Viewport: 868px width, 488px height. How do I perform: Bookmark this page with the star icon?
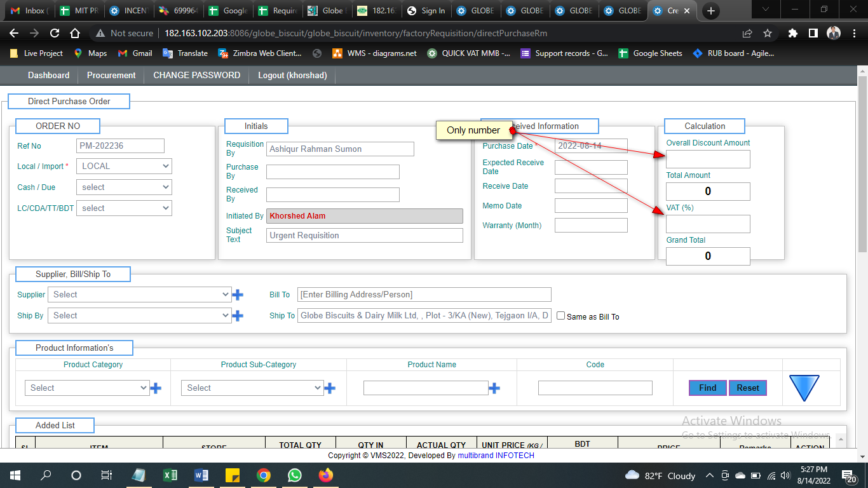[768, 33]
